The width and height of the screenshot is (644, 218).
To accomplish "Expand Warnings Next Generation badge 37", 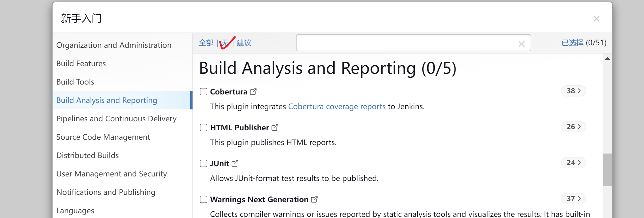I will (x=573, y=198).
